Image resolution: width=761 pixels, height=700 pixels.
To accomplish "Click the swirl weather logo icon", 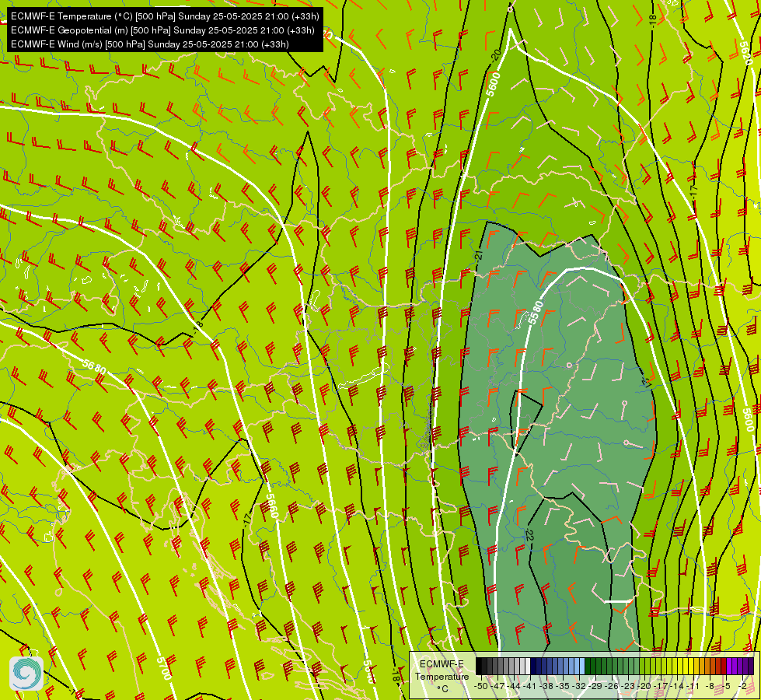I will (26, 673).
